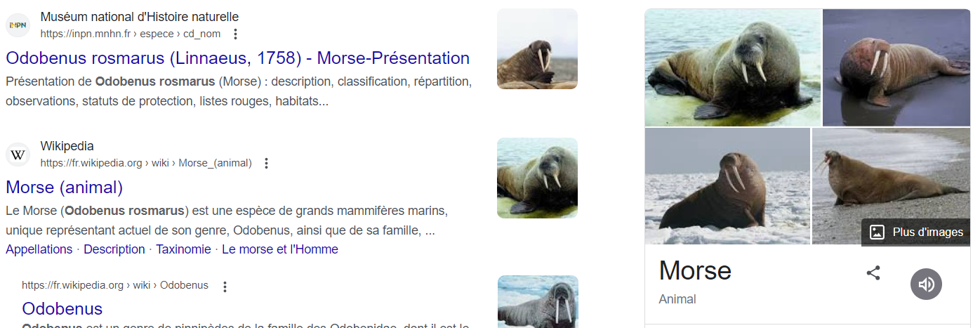Image resolution: width=980 pixels, height=328 pixels.
Task: Play Morse pronunciation with the speaker icon
Action: pyautogui.click(x=926, y=284)
